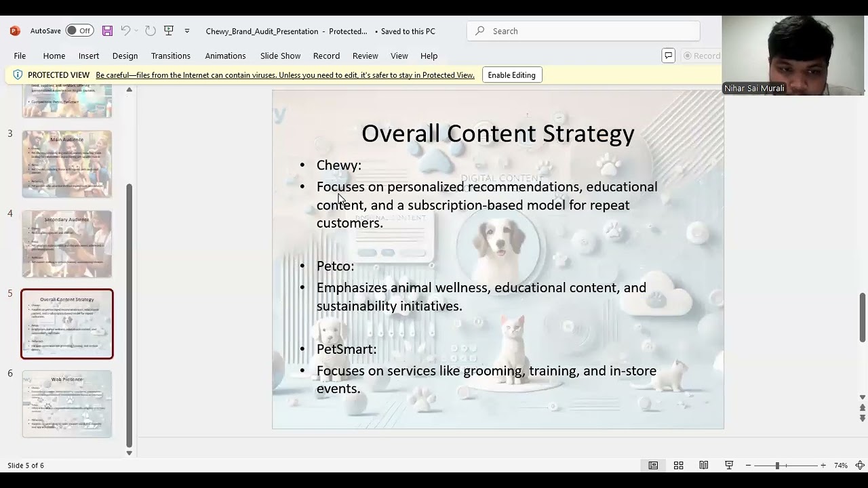Click slide panel scroll up arrow
Image resolution: width=868 pixels, height=488 pixels.
pyautogui.click(x=129, y=89)
